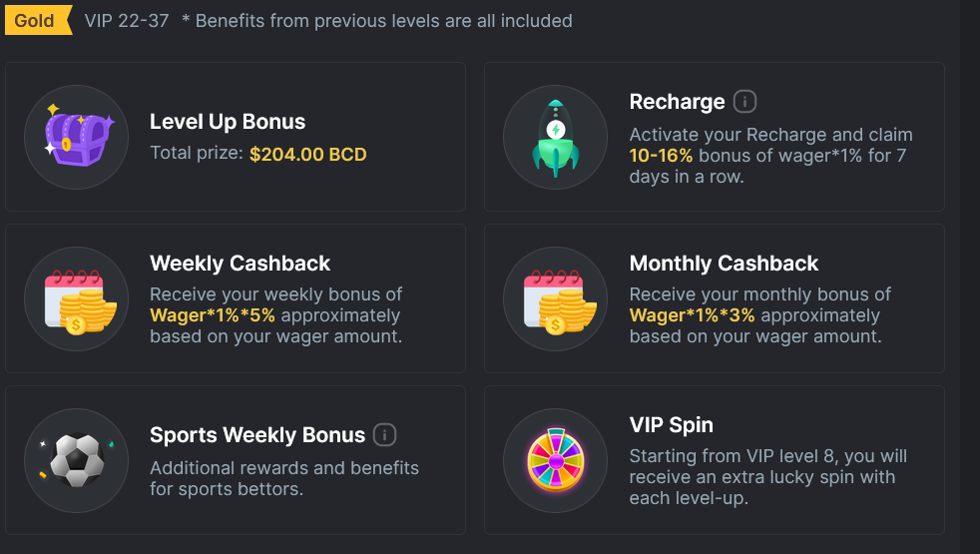Click the colorful VIP Spin wheel icon
The width and height of the screenshot is (980, 554).
pos(555,461)
